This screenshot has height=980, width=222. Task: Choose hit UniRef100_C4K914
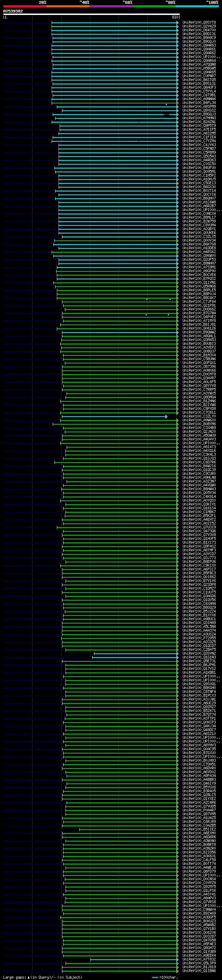(x=199, y=497)
